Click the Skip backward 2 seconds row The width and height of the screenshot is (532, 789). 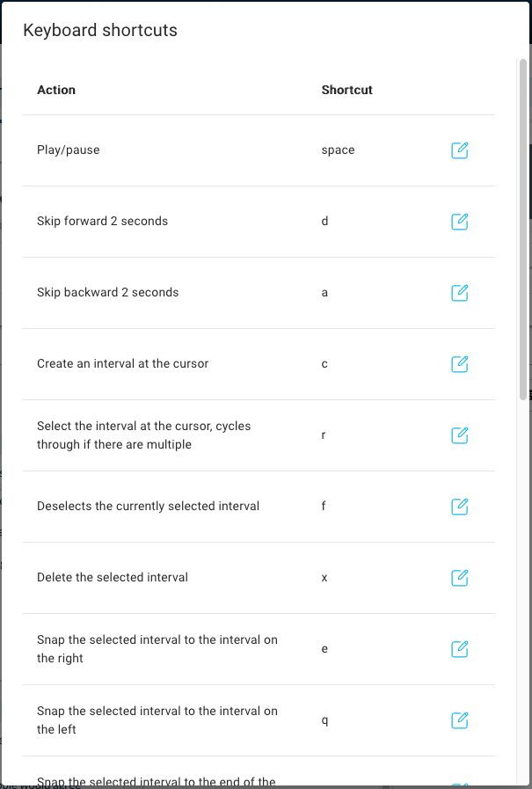point(107,293)
